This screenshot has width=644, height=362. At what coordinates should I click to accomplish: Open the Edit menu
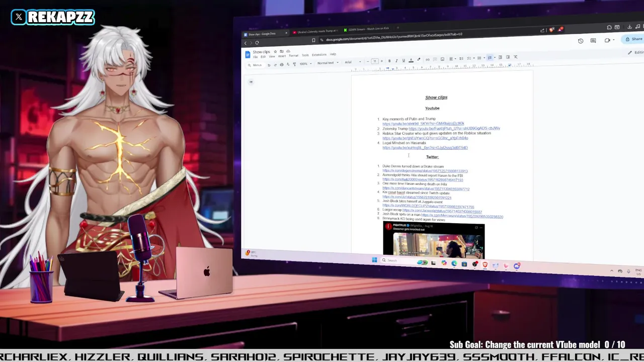coord(263,57)
